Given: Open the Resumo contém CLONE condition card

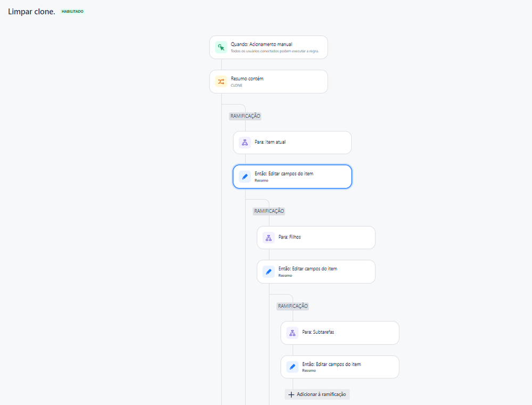Looking at the screenshot, I should (268, 82).
